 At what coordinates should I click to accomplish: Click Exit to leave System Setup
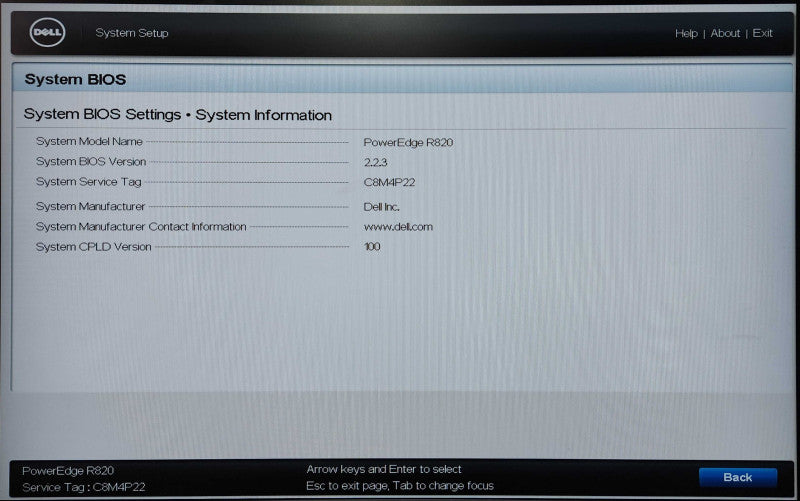762,33
